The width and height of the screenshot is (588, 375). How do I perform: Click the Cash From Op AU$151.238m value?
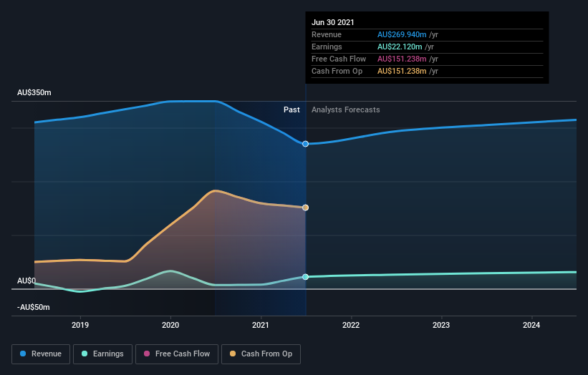(402, 71)
